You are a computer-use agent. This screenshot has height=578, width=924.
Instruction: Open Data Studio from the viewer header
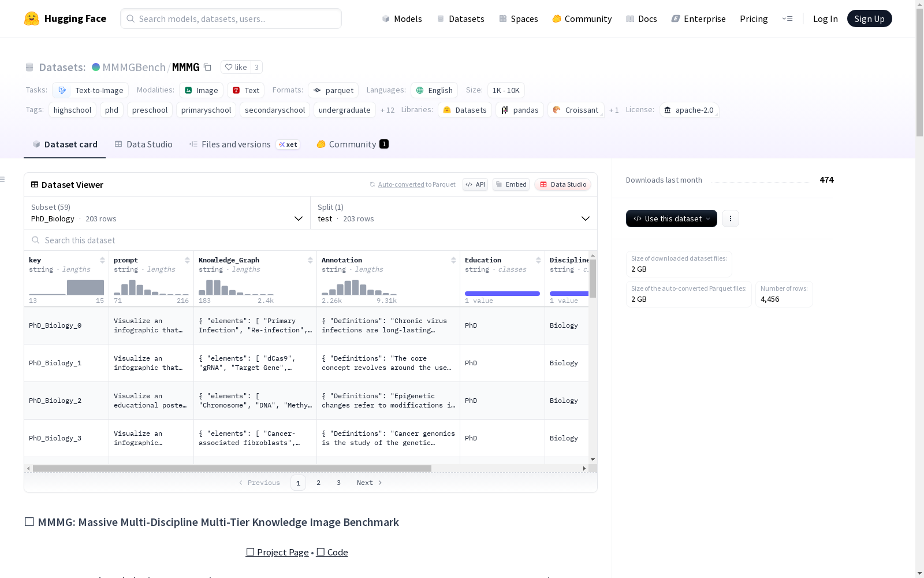pos(562,184)
